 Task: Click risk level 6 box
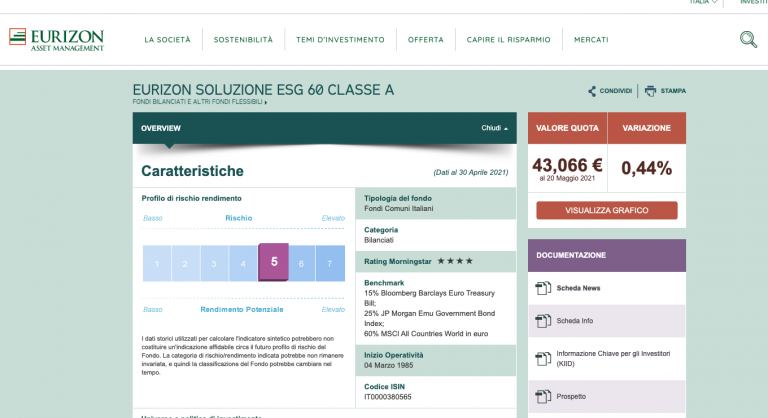301,264
